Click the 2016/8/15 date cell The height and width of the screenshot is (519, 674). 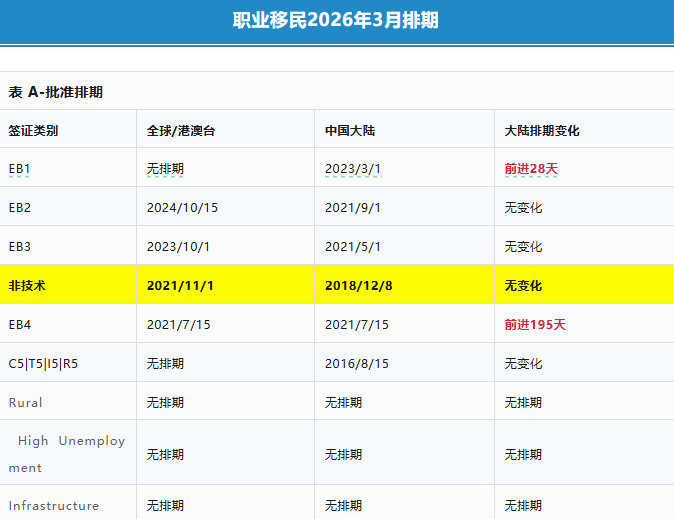(x=357, y=364)
